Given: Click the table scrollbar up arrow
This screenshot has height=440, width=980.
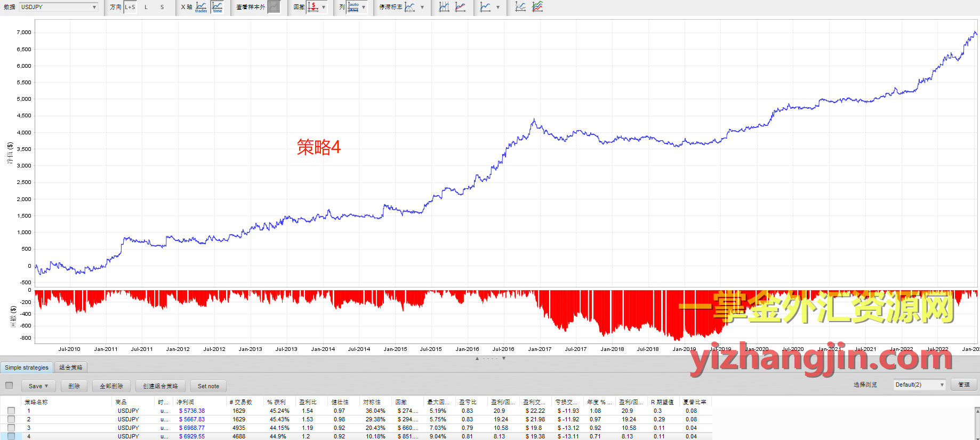Looking at the screenshot, I should (977, 411).
